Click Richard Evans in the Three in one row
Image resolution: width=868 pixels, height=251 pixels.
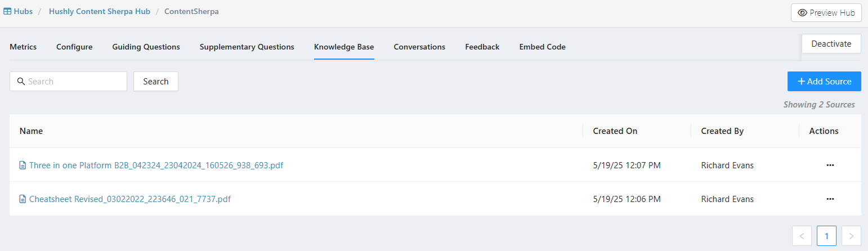727,165
